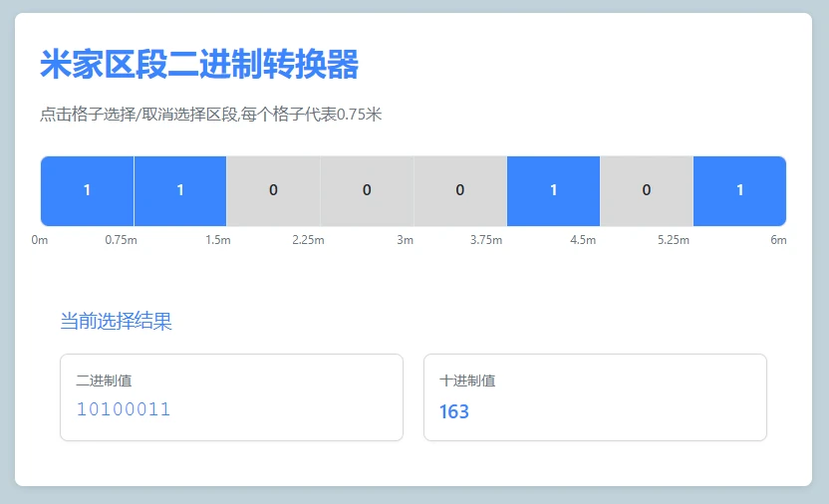Image resolution: width=829 pixels, height=504 pixels.
Task: Click the 米家区段二进制转换器 title
Action: point(199,65)
